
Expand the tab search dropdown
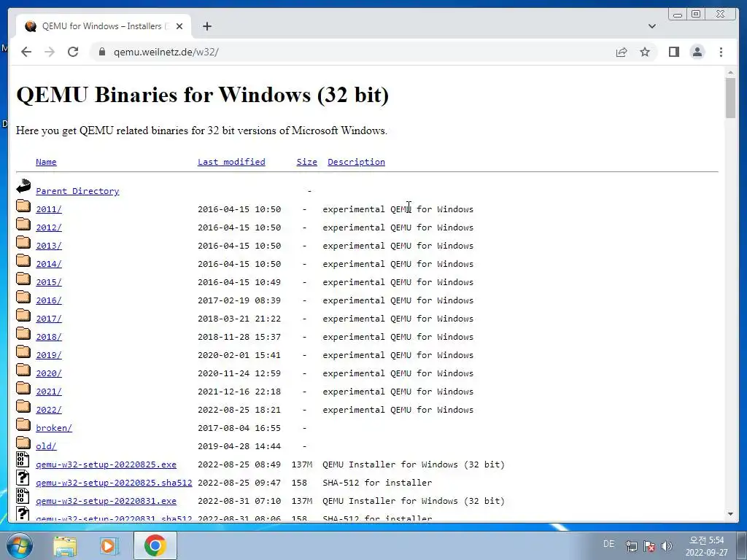[x=651, y=26]
